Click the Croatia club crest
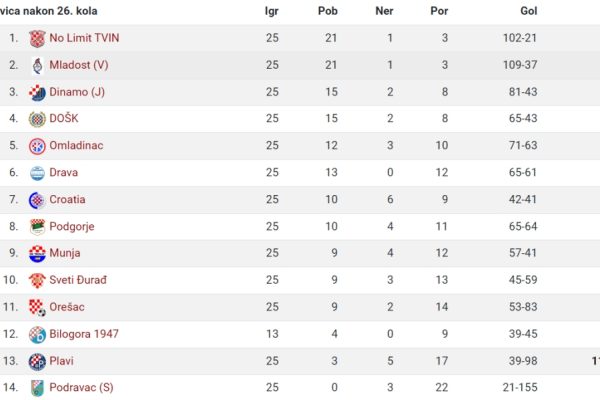Screen dimensions: 600x400 [37, 200]
